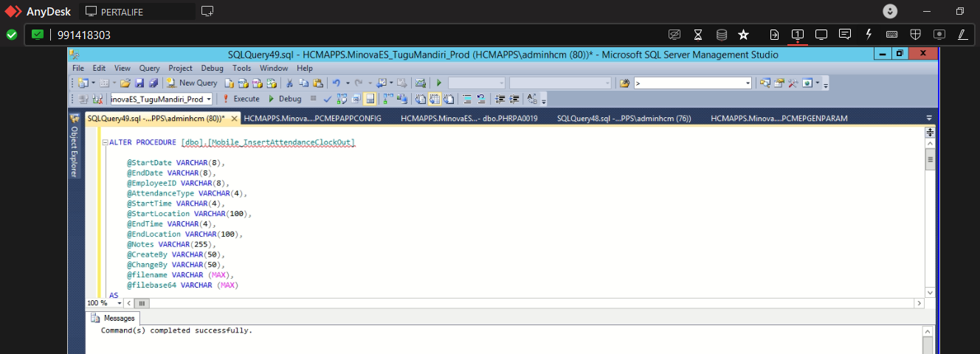Click the Uncomment selected lines icon

click(x=481, y=99)
